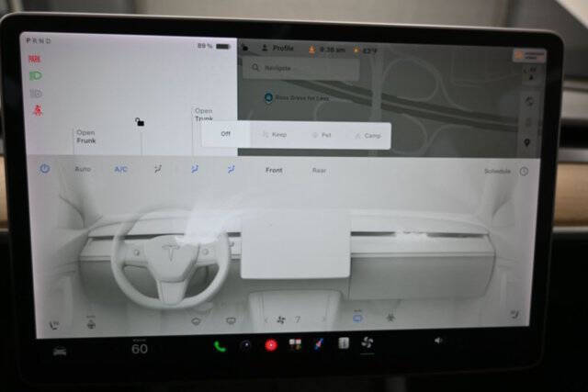Increase fan speed with right arrow
The image size is (588, 392).
pyautogui.click(x=323, y=319)
